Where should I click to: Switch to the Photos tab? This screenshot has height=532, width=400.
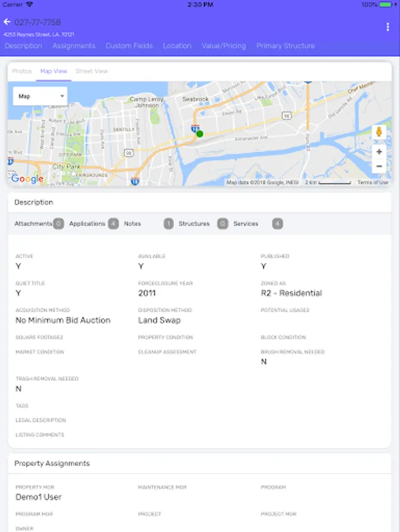tap(22, 71)
